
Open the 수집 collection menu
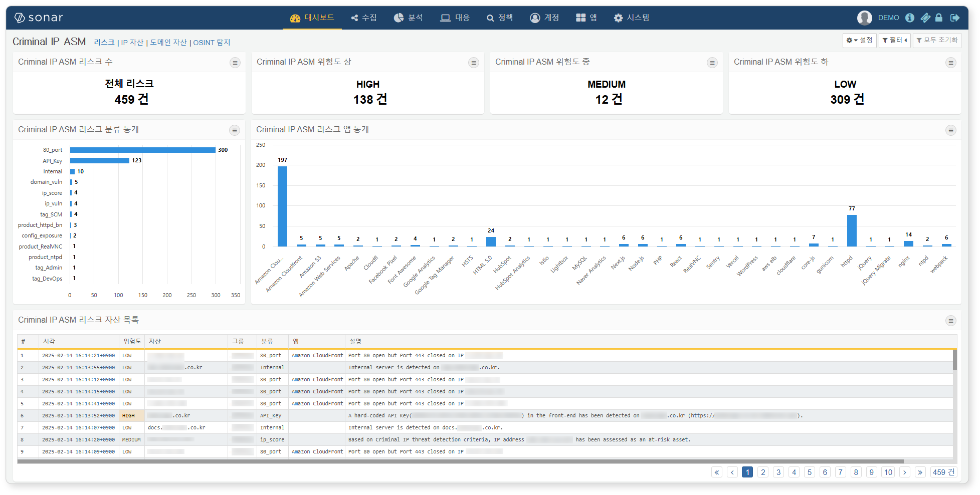[364, 18]
